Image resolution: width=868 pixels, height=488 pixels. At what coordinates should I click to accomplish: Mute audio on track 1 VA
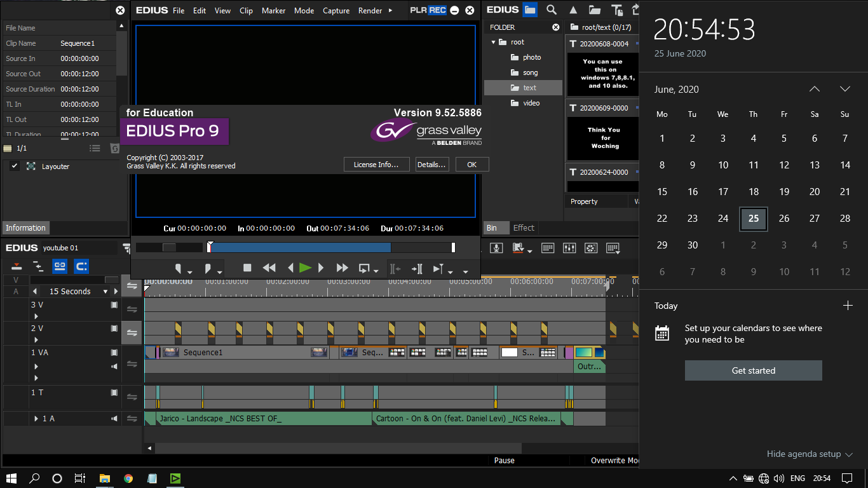(114, 367)
